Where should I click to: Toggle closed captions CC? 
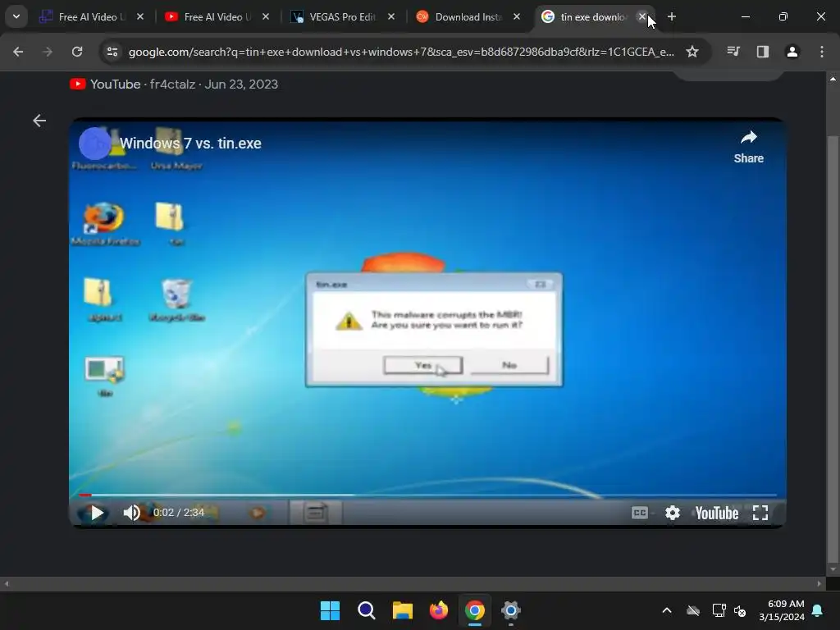[x=640, y=513]
